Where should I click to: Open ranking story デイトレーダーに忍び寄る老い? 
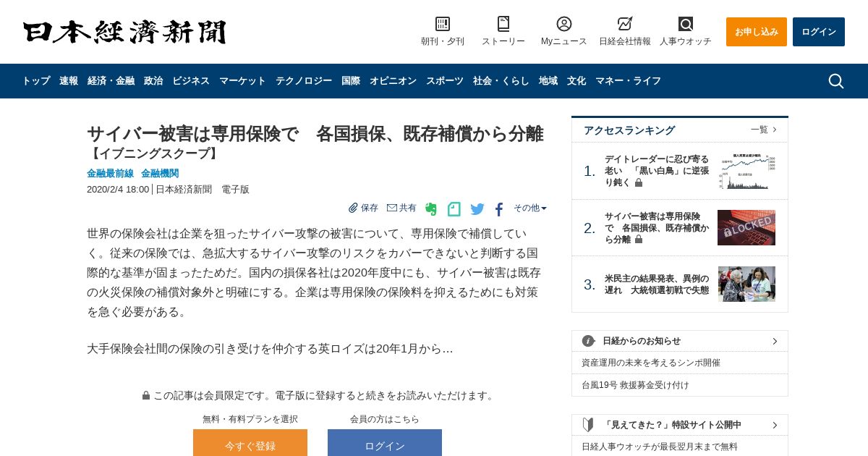[x=657, y=171]
